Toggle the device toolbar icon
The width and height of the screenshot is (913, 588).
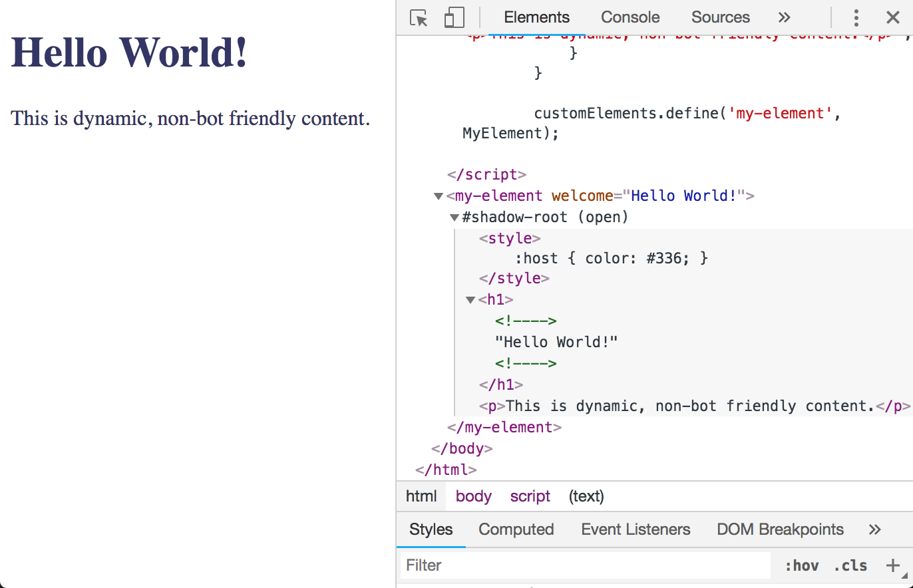tap(454, 18)
